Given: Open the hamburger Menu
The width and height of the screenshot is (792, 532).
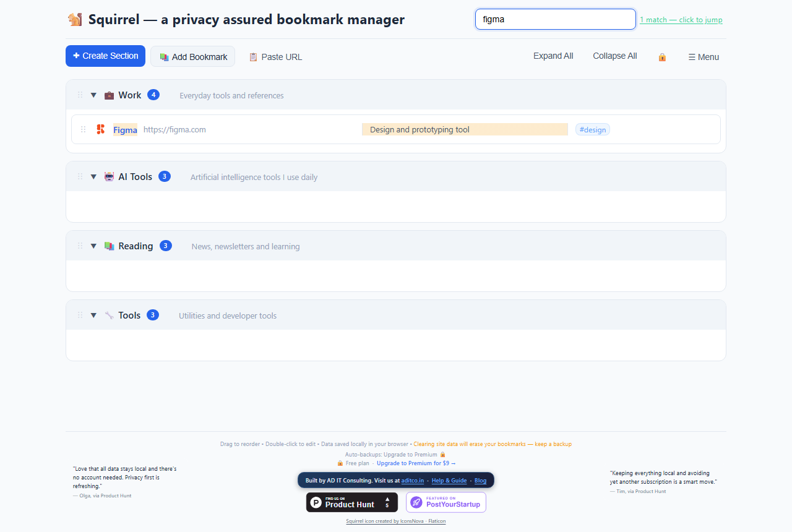Looking at the screenshot, I should pos(704,57).
